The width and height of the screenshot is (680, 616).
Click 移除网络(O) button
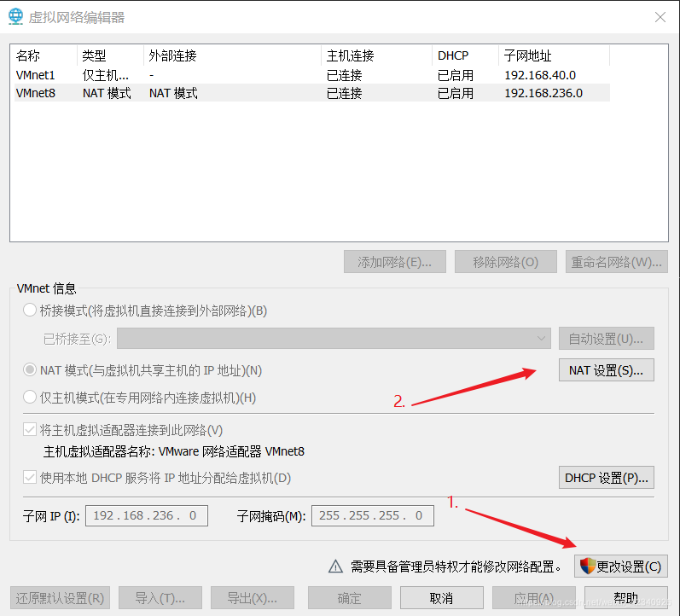click(506, 262)
